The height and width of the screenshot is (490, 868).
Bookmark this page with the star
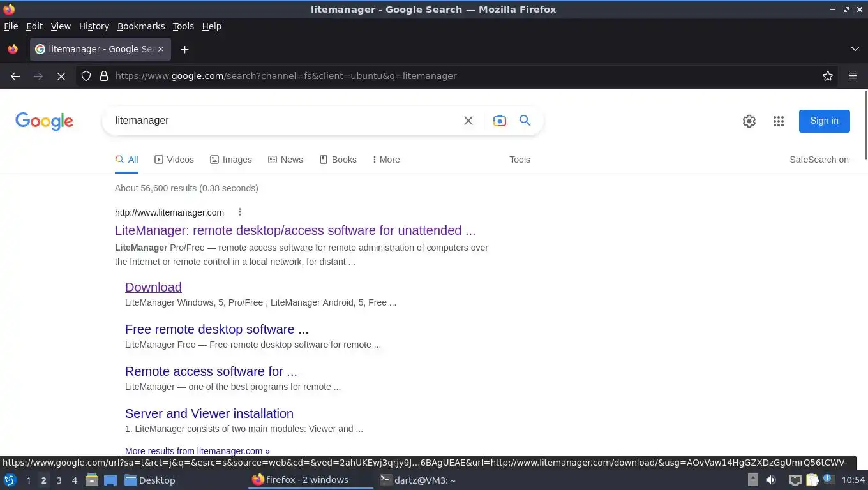coord(828,76)
